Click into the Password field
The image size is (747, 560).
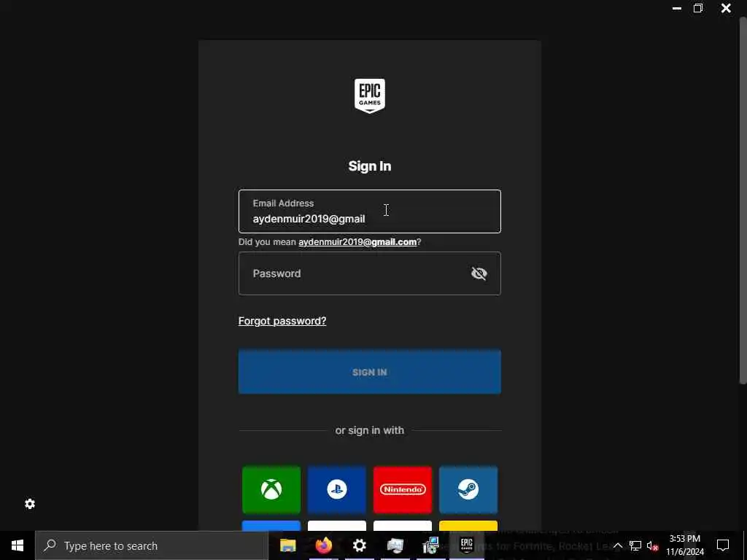370,273
